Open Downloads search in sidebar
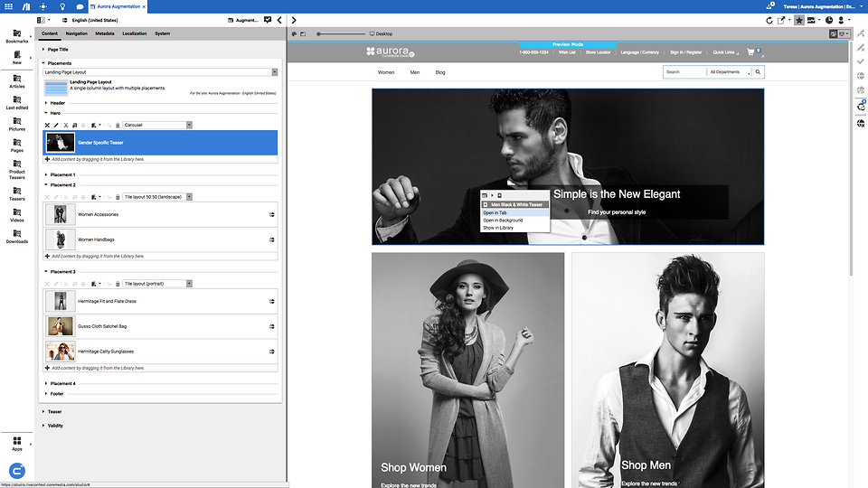 pos(16,237)
